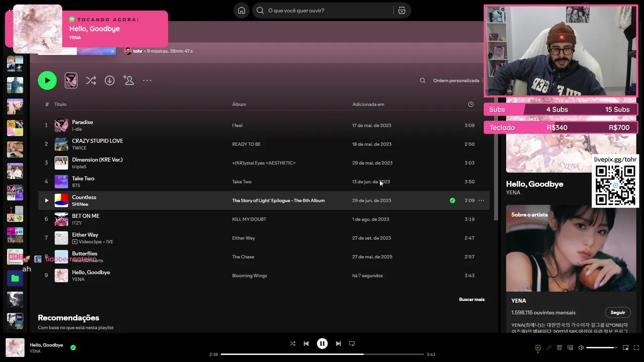The image size is (644, 362).
Task: Sort by the Adicionada em column header
Action: pos(368,104)
